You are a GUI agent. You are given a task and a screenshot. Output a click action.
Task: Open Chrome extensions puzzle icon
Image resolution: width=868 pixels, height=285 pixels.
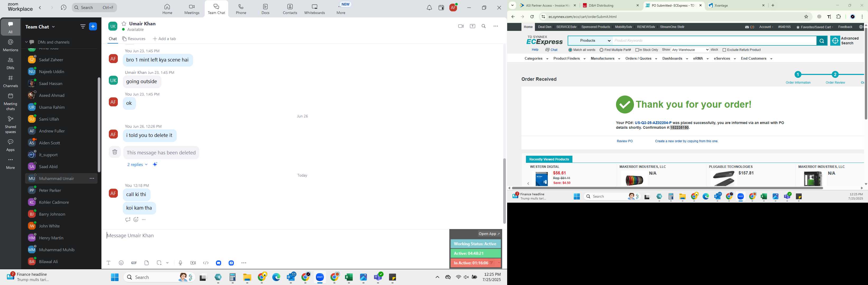839,17
